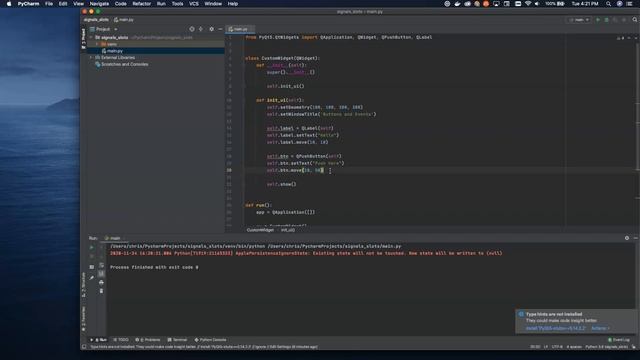Click tool window quick access icon bottom-left
Screen dimensions: 640x360
tap(84, 347)
